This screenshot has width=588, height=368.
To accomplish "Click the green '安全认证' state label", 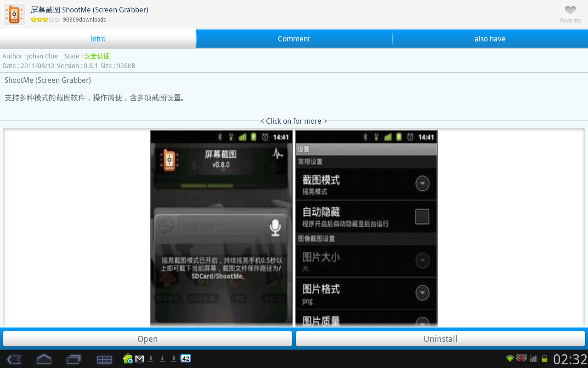I will pos(97,56).
